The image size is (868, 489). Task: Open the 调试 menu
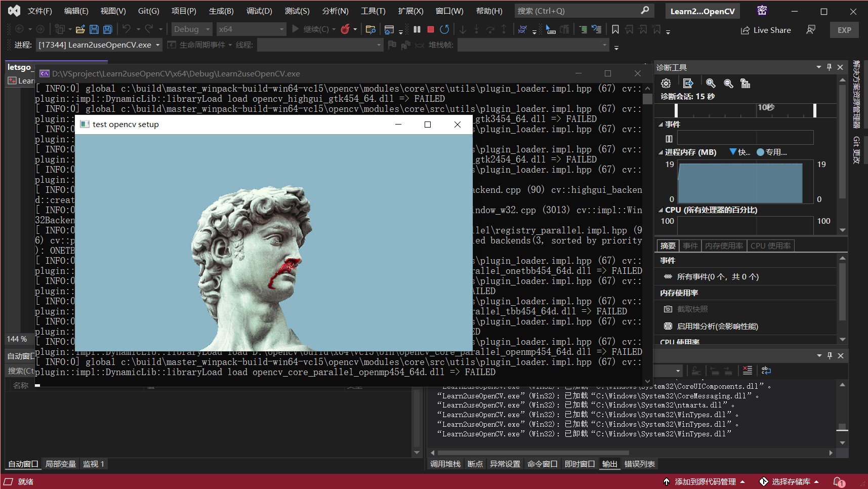click(260, 10)
